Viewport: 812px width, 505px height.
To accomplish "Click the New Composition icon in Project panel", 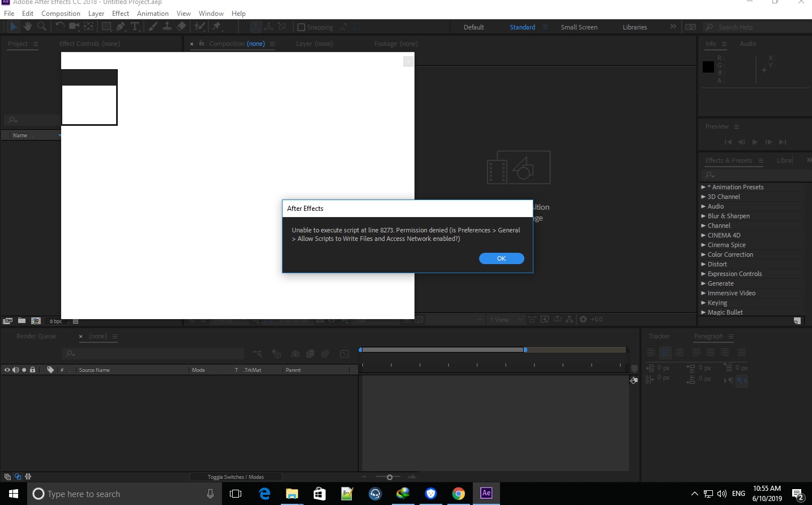I will click(36, 321).
